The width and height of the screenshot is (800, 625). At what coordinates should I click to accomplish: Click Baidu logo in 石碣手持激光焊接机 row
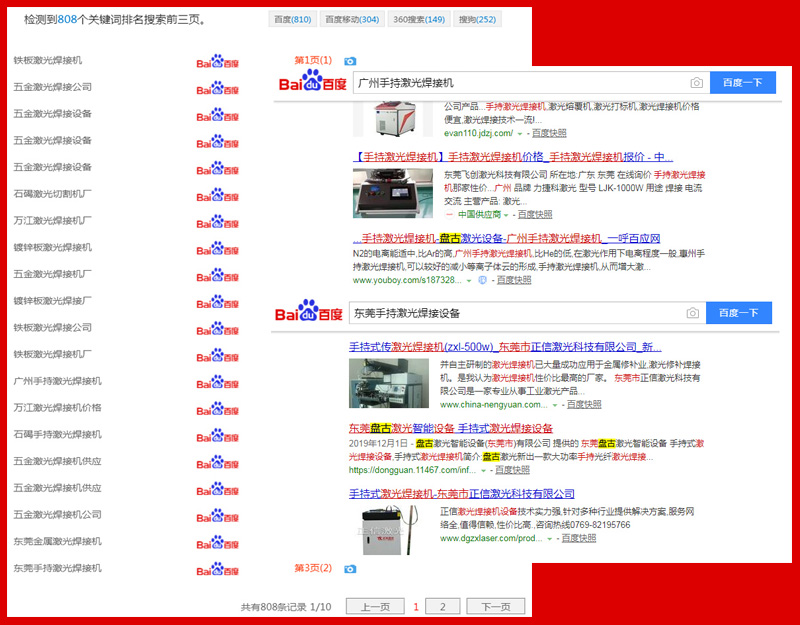click(217, 435)
